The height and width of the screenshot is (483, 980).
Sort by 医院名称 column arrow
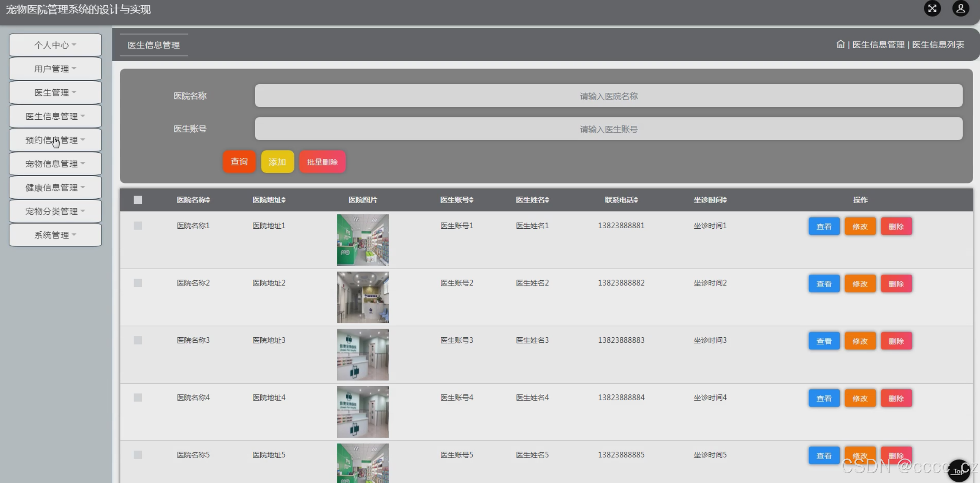(x=208, y=200)
